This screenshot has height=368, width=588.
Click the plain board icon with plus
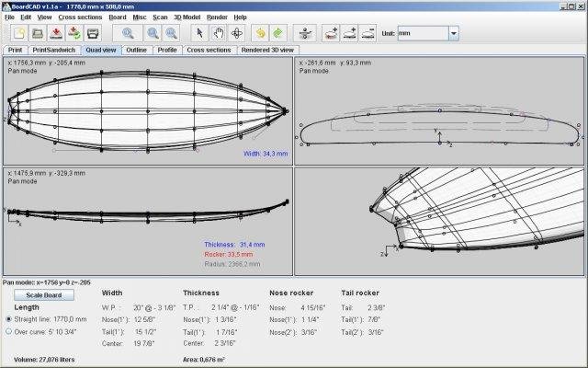[x=349, y=33]
